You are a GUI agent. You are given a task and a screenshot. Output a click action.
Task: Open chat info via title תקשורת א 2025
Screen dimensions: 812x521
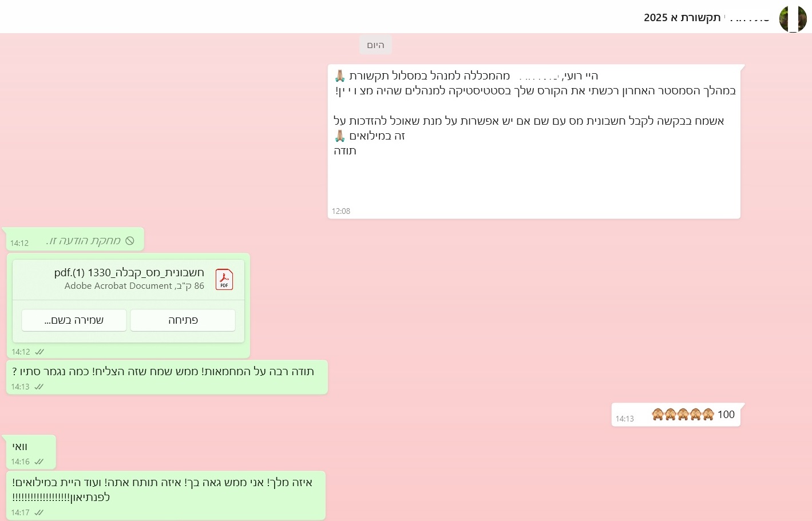pos(682,18)
